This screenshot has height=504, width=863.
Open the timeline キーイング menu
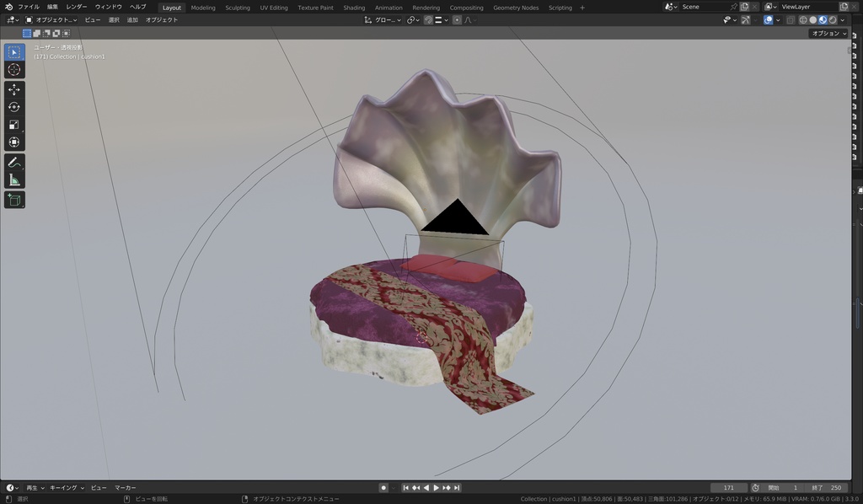(x=67, y=487)
